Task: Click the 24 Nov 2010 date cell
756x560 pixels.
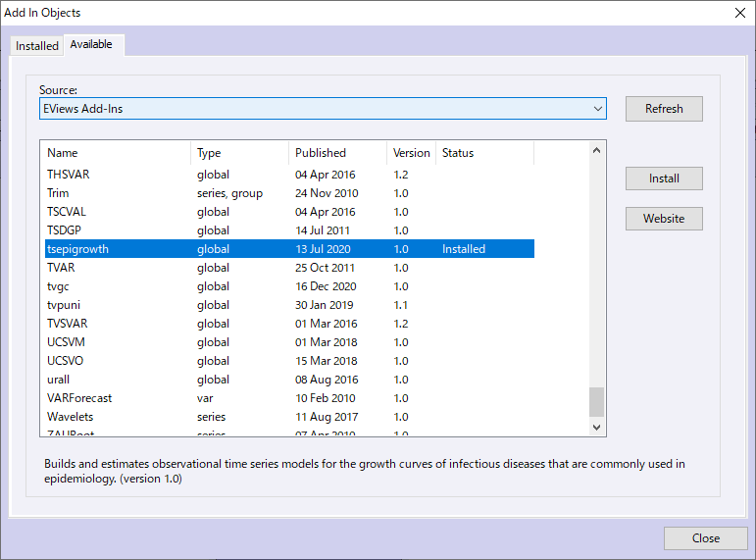Action: (327, 193)
